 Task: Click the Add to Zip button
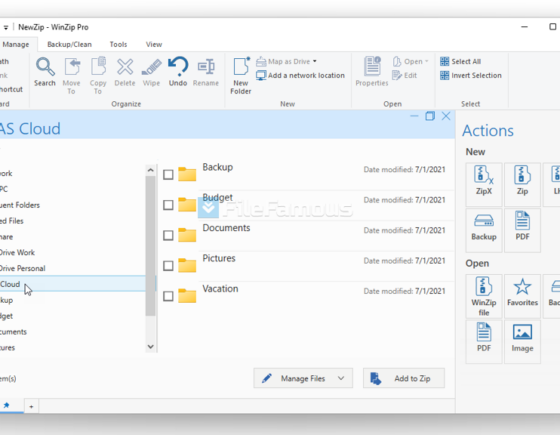point(404,378)
